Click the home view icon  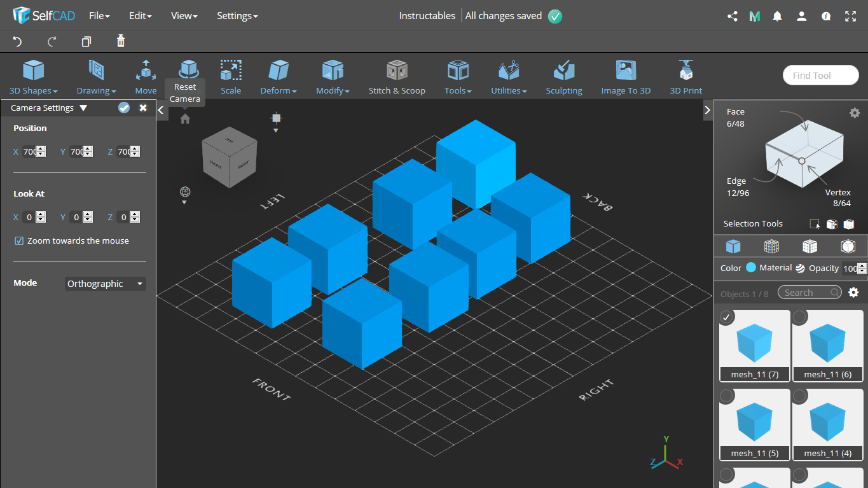click(x=185, y=119)
